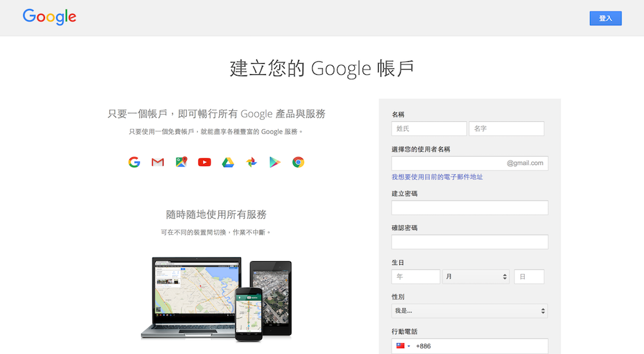The height and width of the screenshot is (354, 644).
Task: Click the username field before @gmail.com
Action: point(448,163)
